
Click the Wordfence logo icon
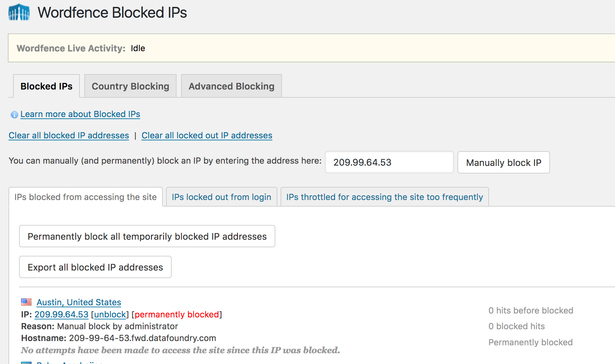click(19, 12)
